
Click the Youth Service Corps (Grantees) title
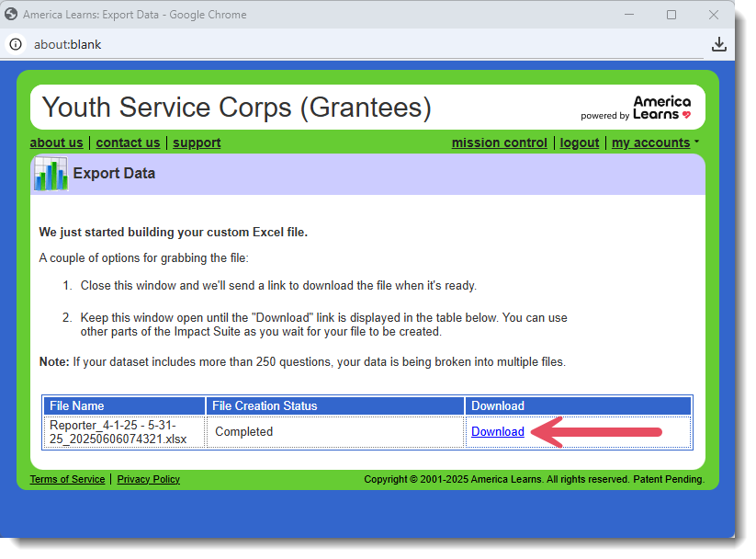236,108
